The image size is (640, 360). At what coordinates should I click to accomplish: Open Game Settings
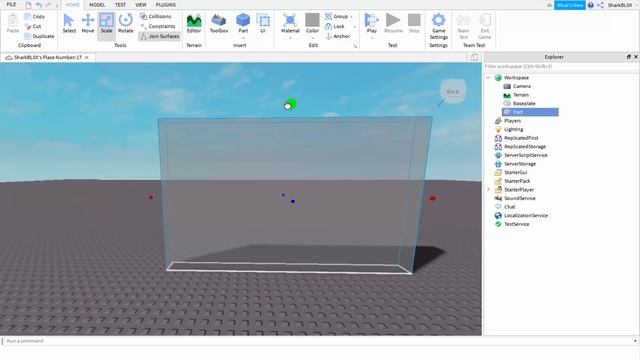pos(438,26)
